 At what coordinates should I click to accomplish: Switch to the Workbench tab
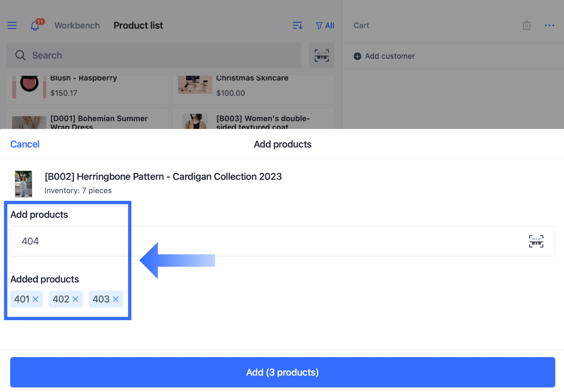77,26
